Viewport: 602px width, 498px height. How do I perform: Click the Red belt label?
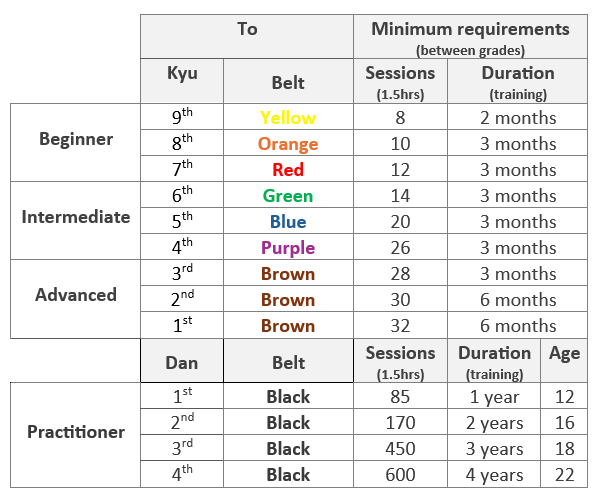(288, 169)
